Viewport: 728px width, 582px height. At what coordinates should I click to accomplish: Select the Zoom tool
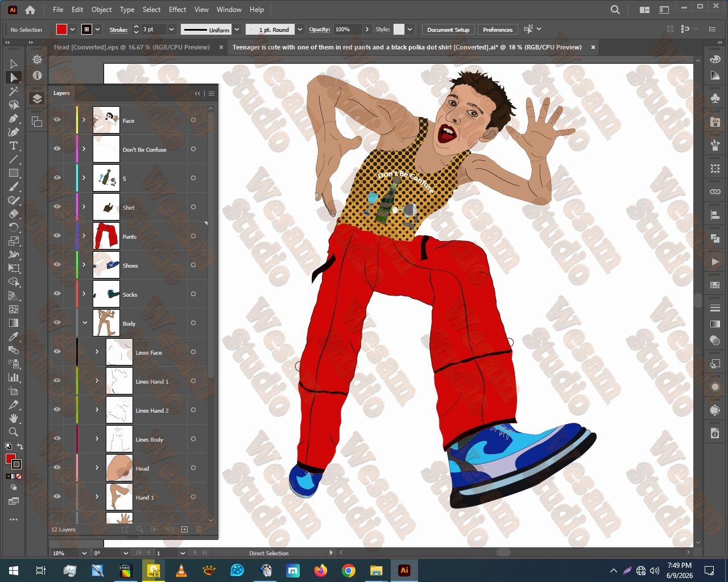(14, 432)
